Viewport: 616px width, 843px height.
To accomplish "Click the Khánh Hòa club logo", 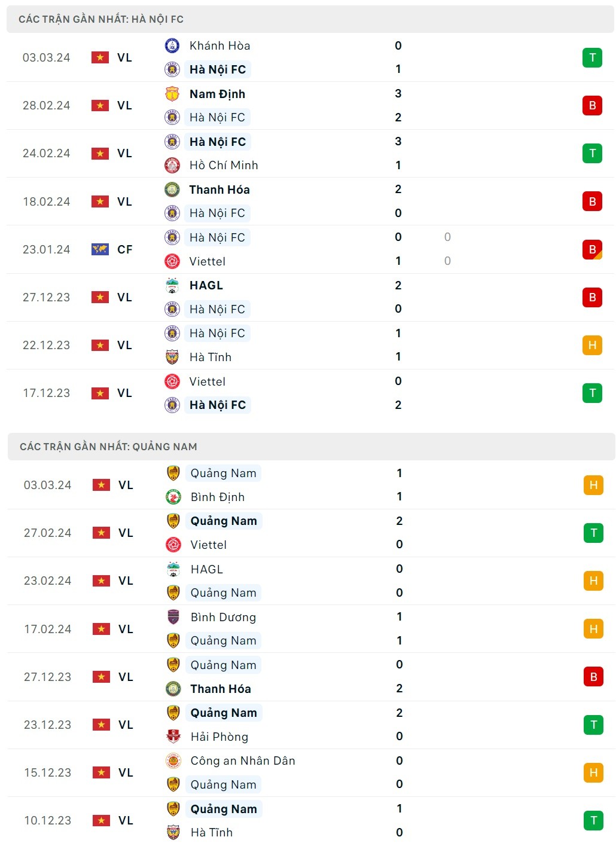I will coord(172,45).
